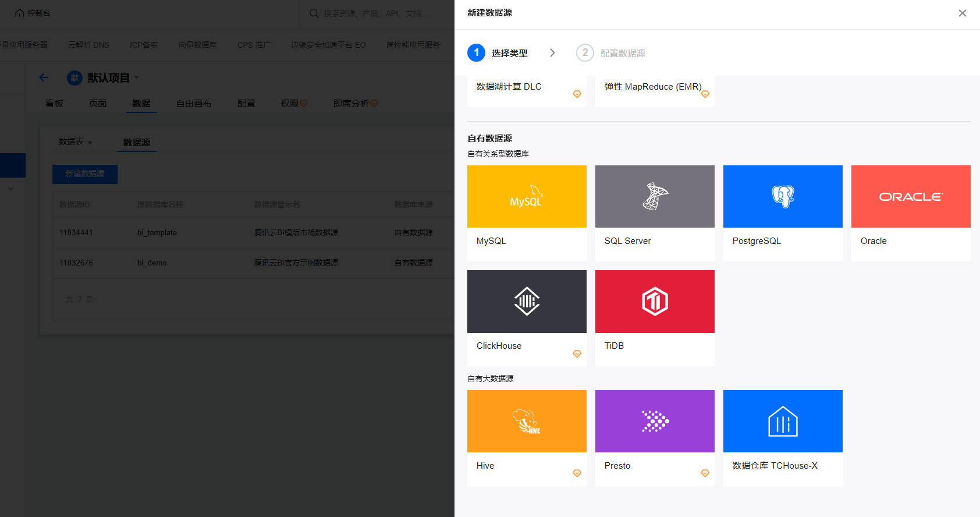The height and width of the screenshot is (517, 980).
Task: Click the premium badge on ClickHouse card
Action: click(577, 354)
